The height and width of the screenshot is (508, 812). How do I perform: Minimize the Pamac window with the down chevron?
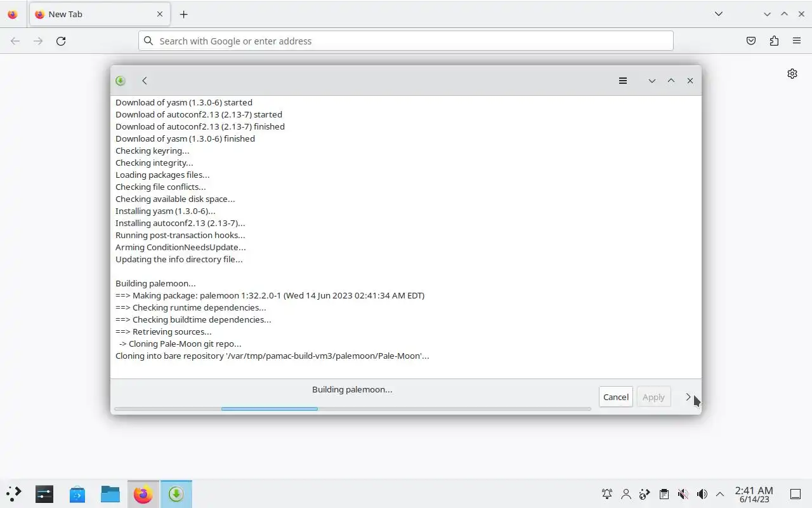[x=652, y=81]
